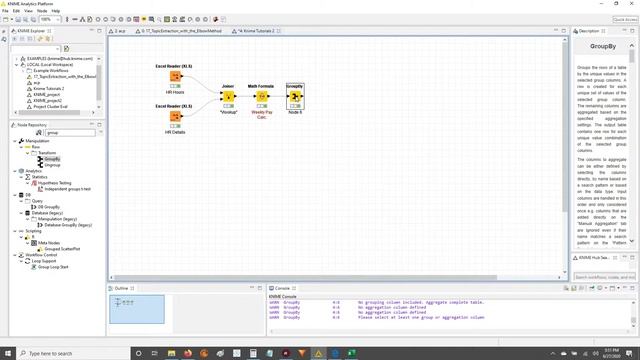Click the Console pin icon
640x360 pixels.
(591, 288)
